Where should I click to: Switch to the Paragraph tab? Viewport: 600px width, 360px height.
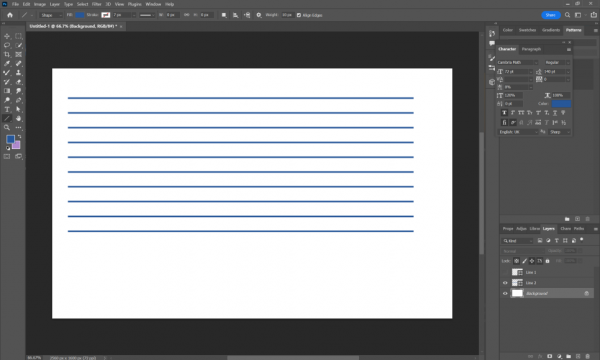531,49
